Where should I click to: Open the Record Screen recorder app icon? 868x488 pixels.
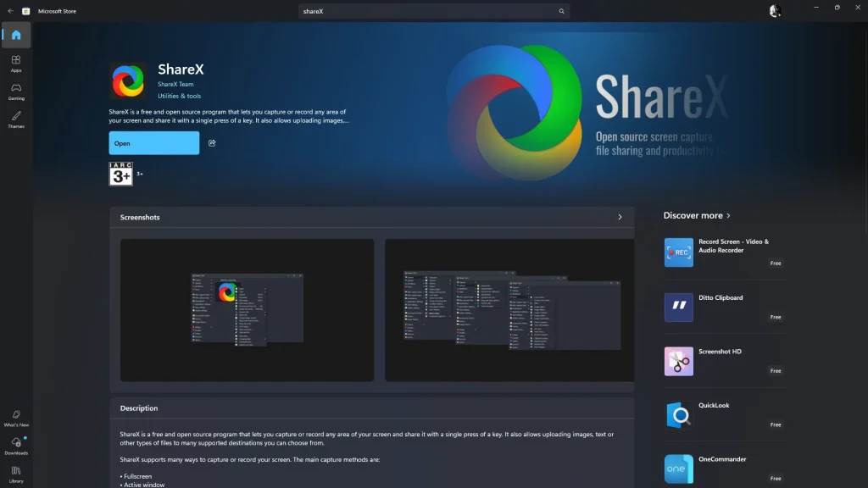pyautogui.click(x=679, y=252)
